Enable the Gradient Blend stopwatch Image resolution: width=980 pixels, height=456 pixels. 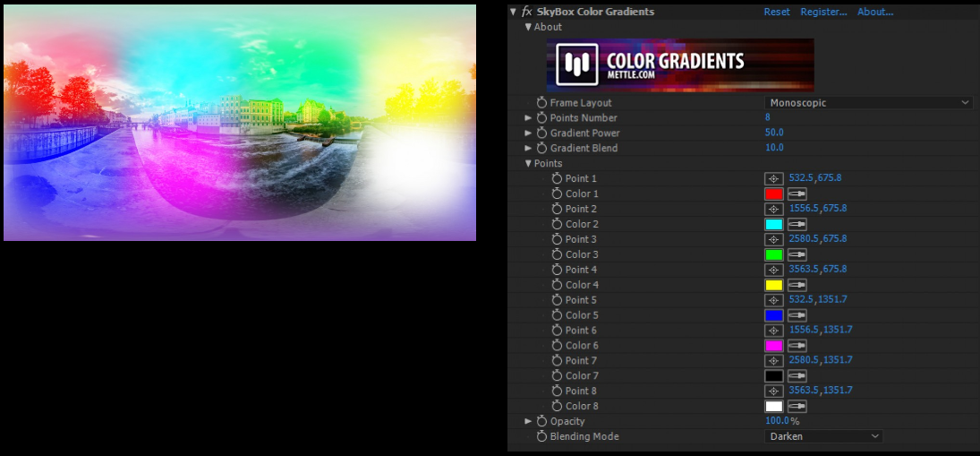(x=541, y=148)
